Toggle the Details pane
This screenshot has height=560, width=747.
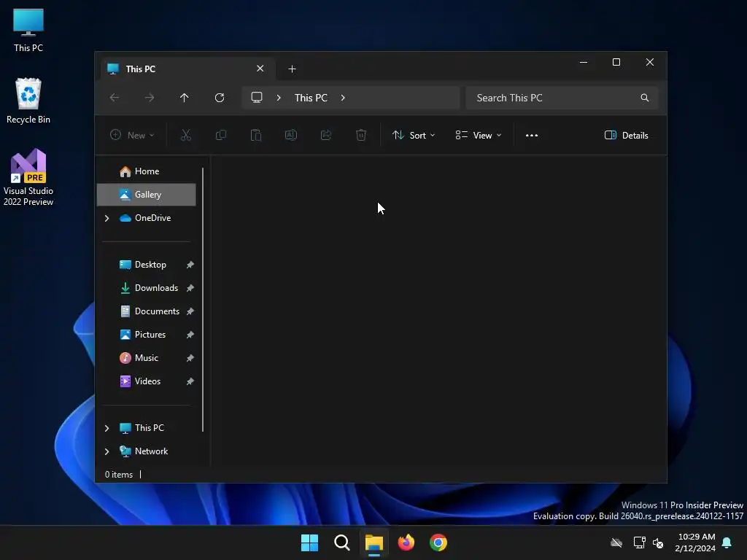click(626, 135)
